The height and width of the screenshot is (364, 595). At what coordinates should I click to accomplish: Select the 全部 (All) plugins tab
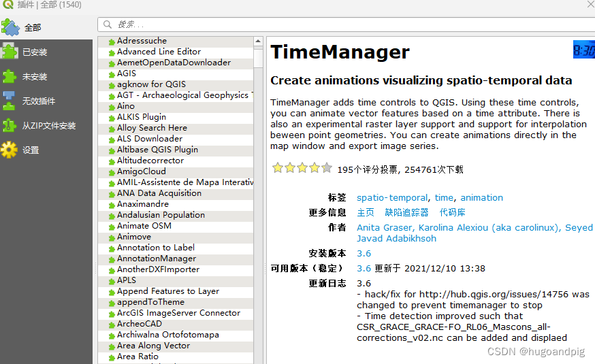coord(46,27)
